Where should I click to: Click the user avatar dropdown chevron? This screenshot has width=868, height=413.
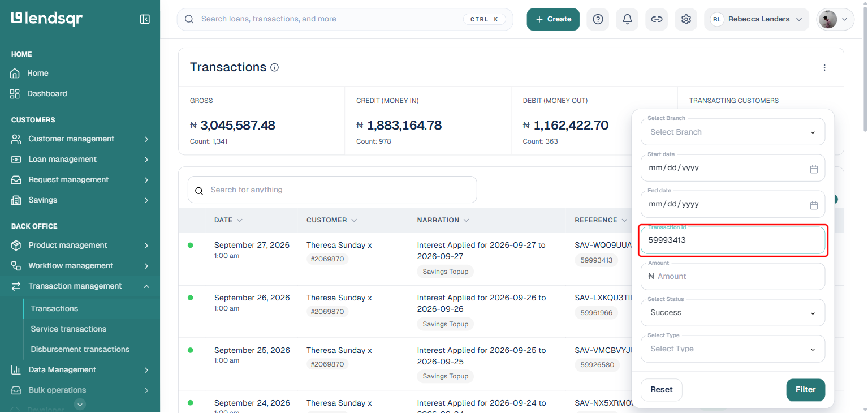point(845,19)
